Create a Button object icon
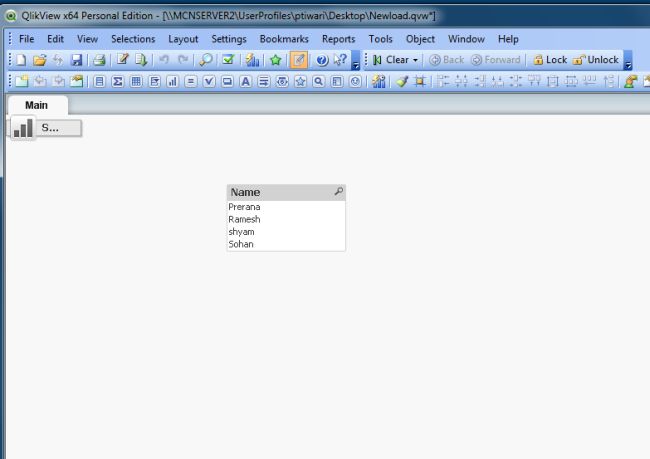 pos(227,81)
